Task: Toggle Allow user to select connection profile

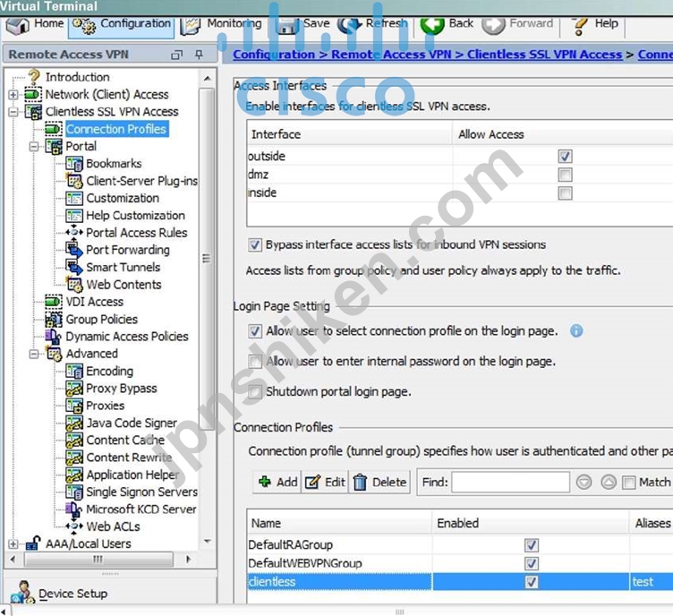Action: (254, 331)
